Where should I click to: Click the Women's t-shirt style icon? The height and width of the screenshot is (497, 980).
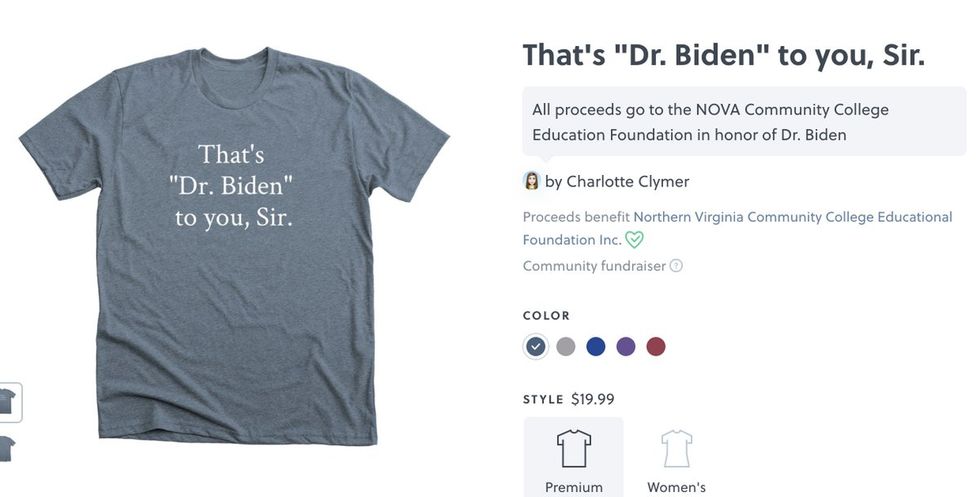[x=676, y=448]
